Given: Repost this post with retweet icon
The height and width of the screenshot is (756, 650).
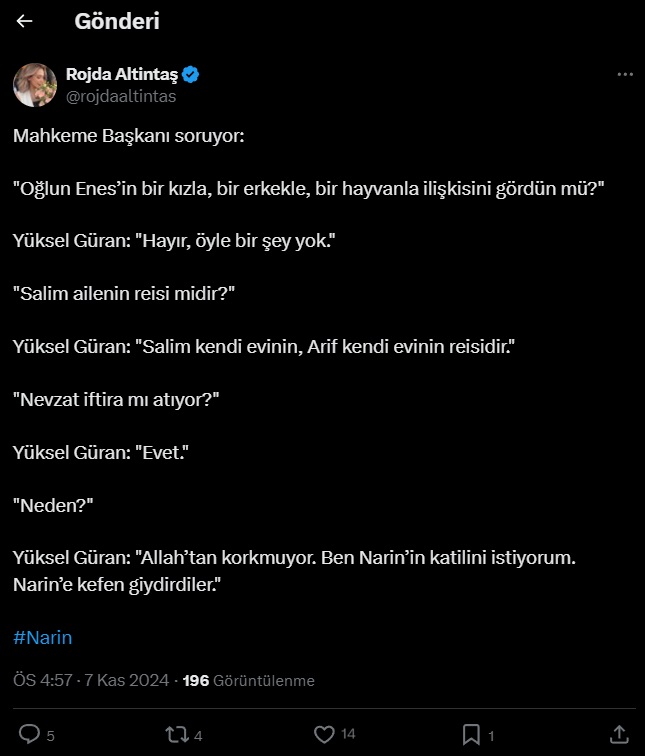Looking at the screenshot, I should 175,734.
